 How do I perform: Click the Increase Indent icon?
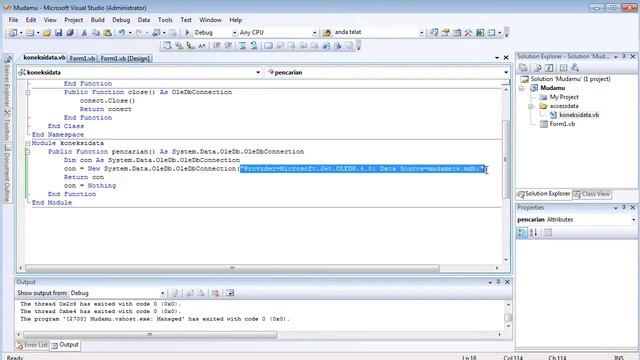228,46
